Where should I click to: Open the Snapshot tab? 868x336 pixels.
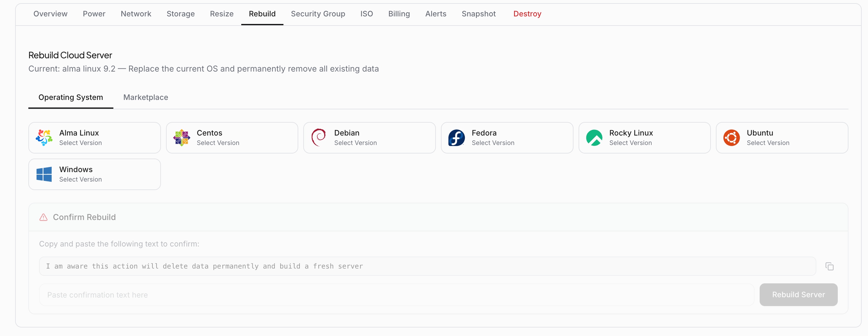pos(478,14)
